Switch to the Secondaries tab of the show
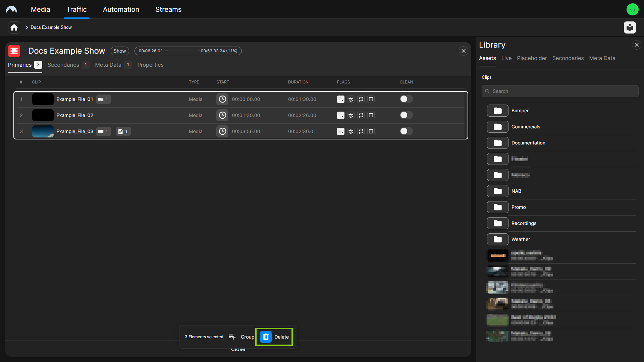This screenshot has width=644, height=362. [63, 65]
